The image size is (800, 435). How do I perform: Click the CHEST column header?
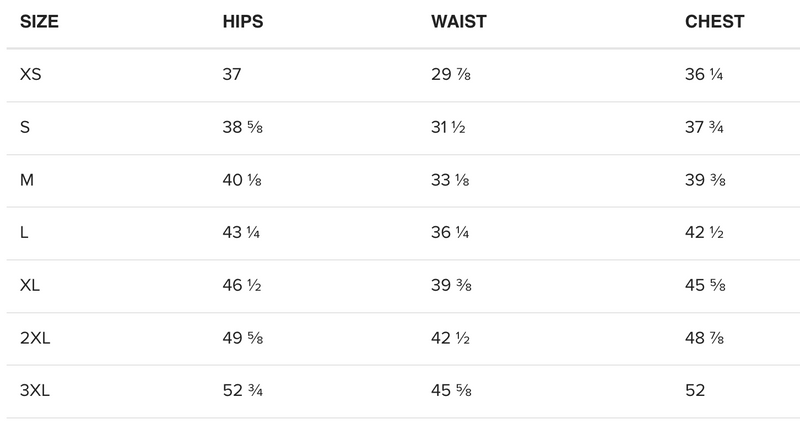coord(714,22)
